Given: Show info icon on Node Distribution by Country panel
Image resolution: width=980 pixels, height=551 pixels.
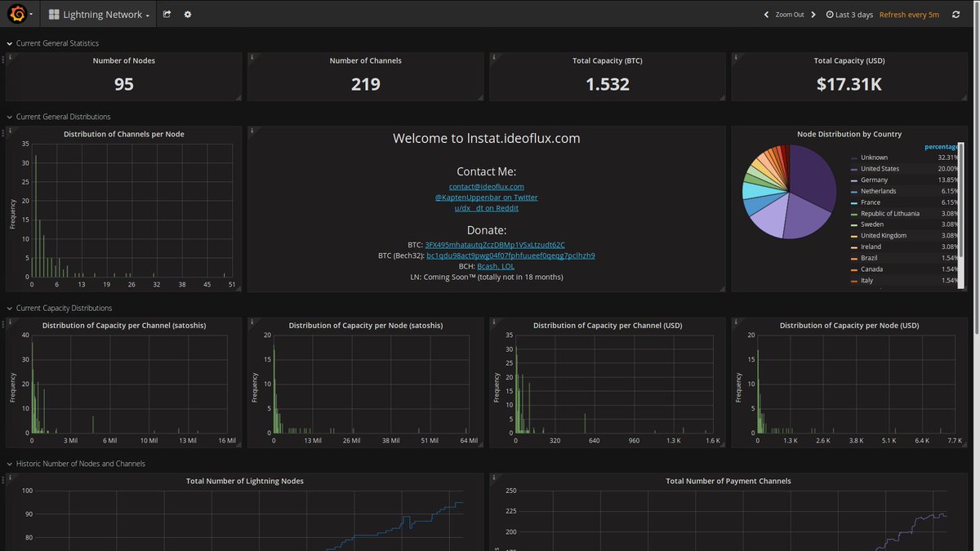Looking at the screenshot, I should click(x=735, y=131).
